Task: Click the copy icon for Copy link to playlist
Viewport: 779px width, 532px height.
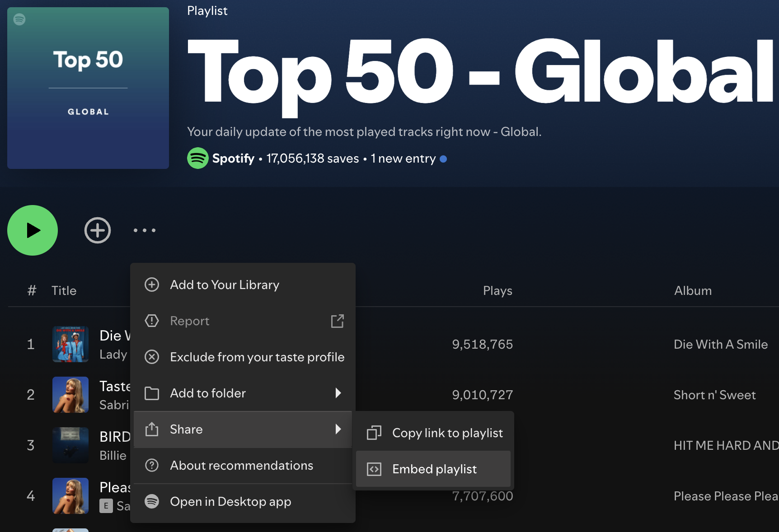Action: coord(374,433)
